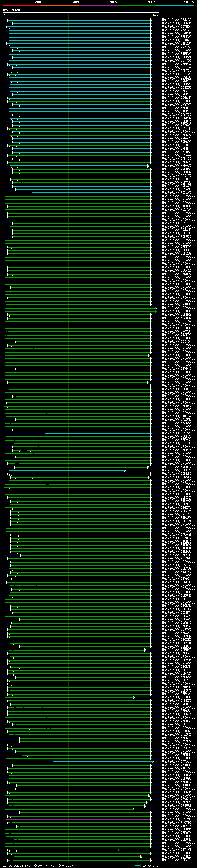
Task: Select label UniRef100_B4FKI3
Action: [x=177, y=111]
